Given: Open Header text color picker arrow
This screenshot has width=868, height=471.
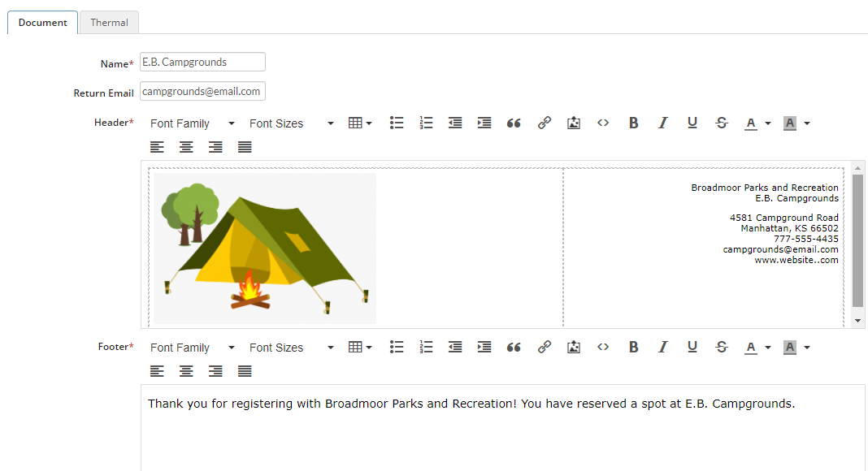Looking at the screenshot, I should (768, 123).
